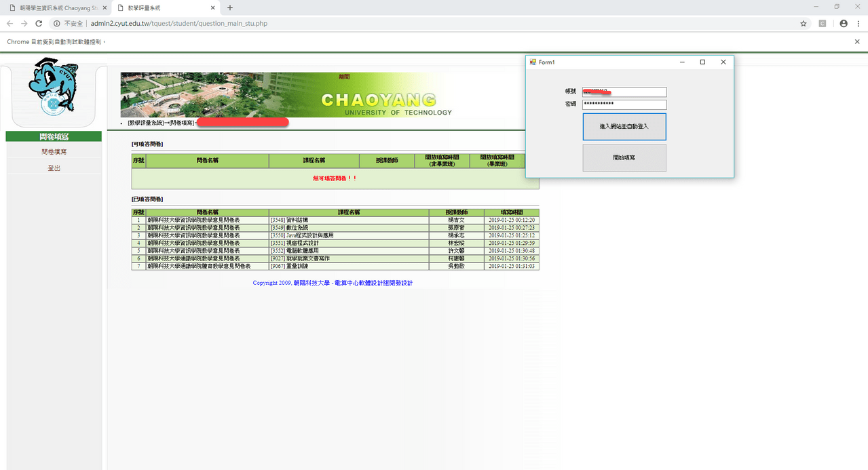The height and width of the screenshot is (470, 868).
Task: Dismiss the Chrome automation infobar
Action: (x=857, y=41)
